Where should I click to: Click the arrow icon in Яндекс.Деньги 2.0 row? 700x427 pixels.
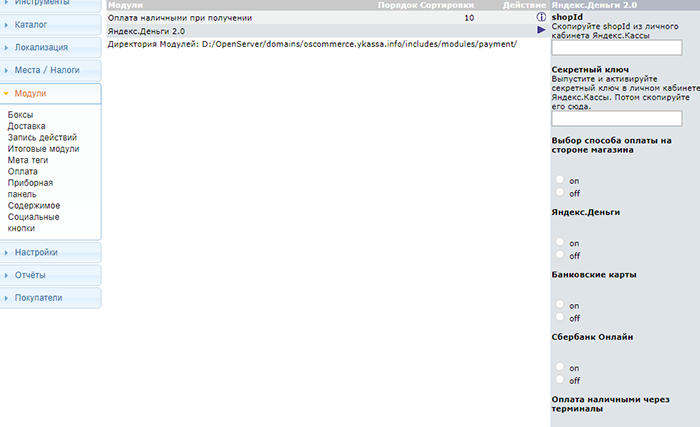pyautogui.click(x=541, y=30)
